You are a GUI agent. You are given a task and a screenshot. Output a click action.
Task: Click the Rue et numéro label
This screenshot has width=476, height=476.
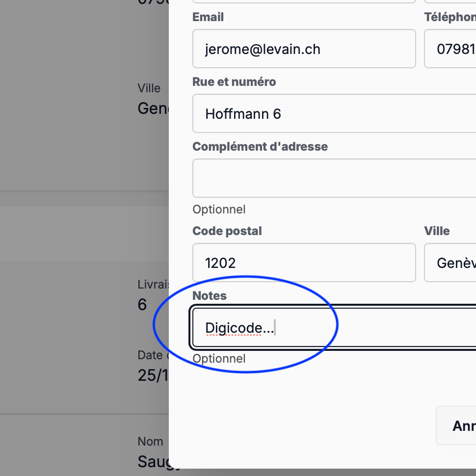coord(234,82)
